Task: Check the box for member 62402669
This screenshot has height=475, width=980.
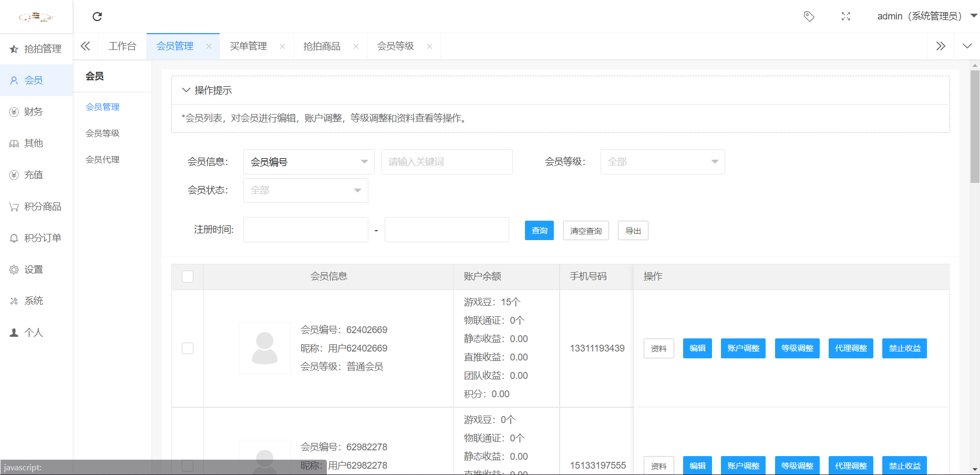Action: point(188,348)
